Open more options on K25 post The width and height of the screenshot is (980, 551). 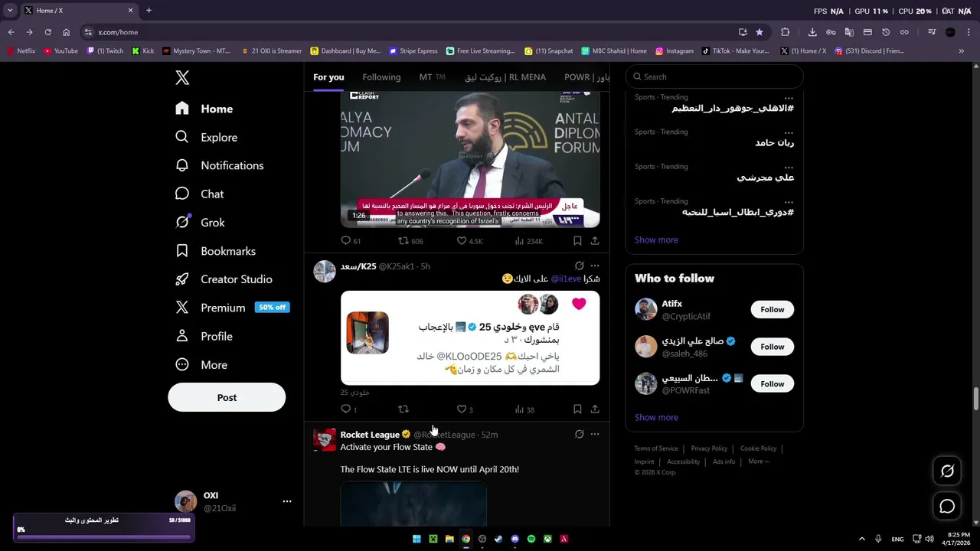coord(595,266)
